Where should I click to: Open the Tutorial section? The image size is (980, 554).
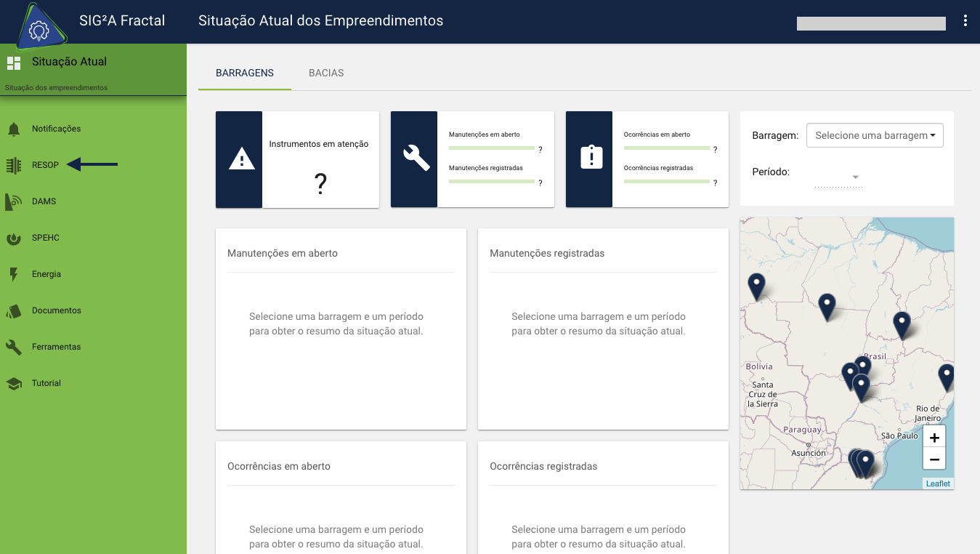coord(47,383)
